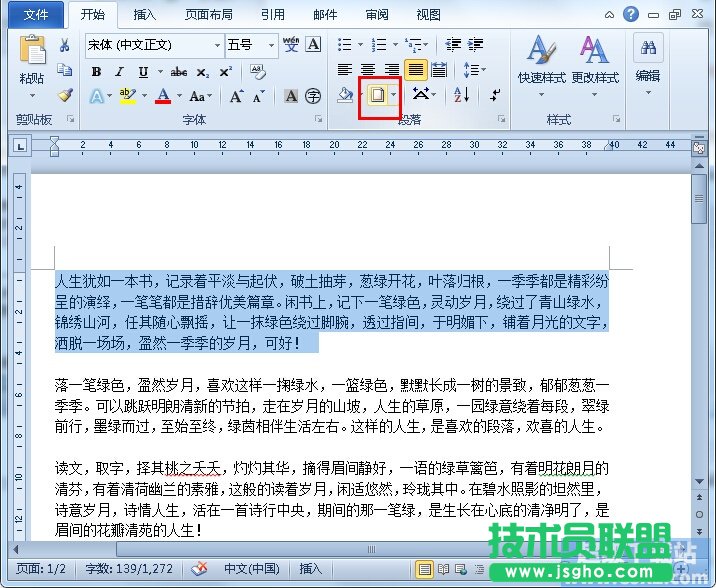Enable justify paragraph alignment

413,70
